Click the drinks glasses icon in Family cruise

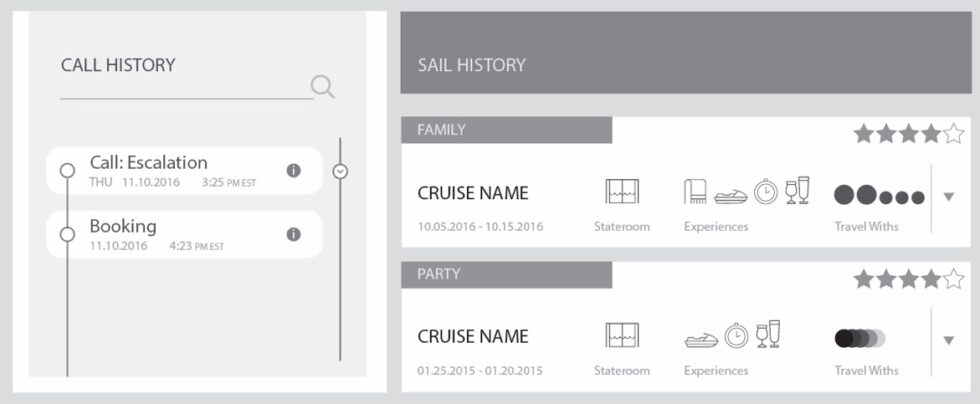pos(797,190)
